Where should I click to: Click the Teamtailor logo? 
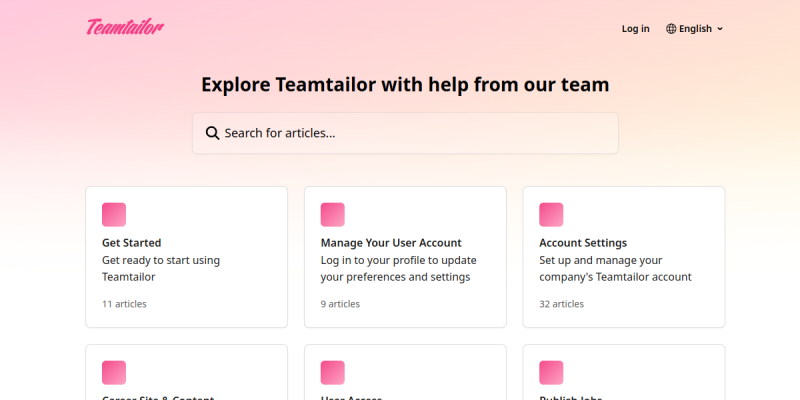coord(125,27)
